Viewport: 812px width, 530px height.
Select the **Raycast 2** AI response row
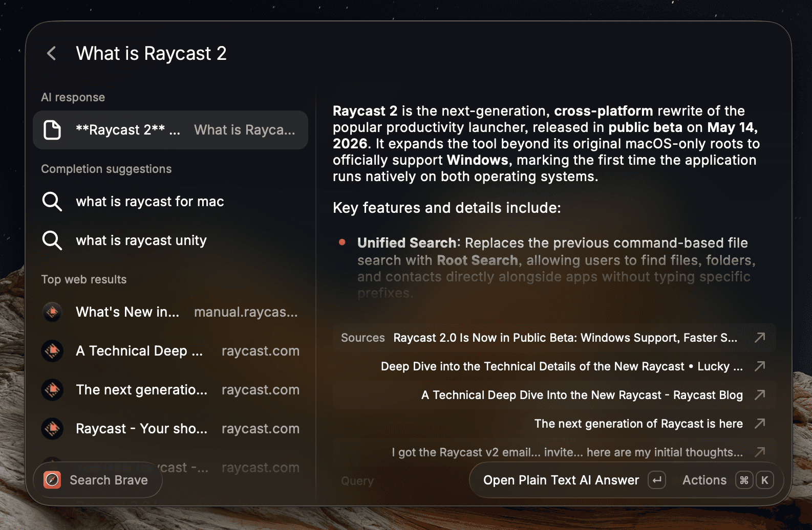pyautogui.click(x=170, y=130)
